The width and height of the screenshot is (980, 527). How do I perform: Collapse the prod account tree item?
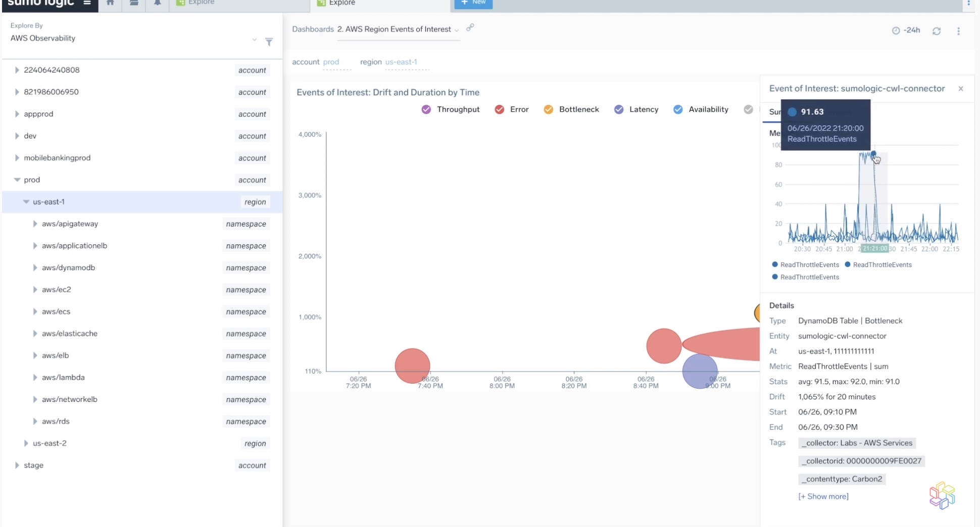18,180
